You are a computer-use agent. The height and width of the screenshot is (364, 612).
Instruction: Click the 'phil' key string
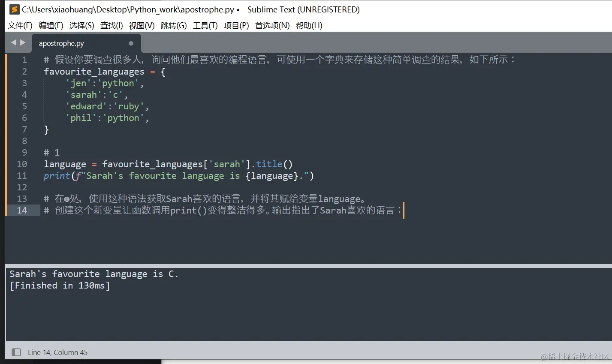click(81, 118)
